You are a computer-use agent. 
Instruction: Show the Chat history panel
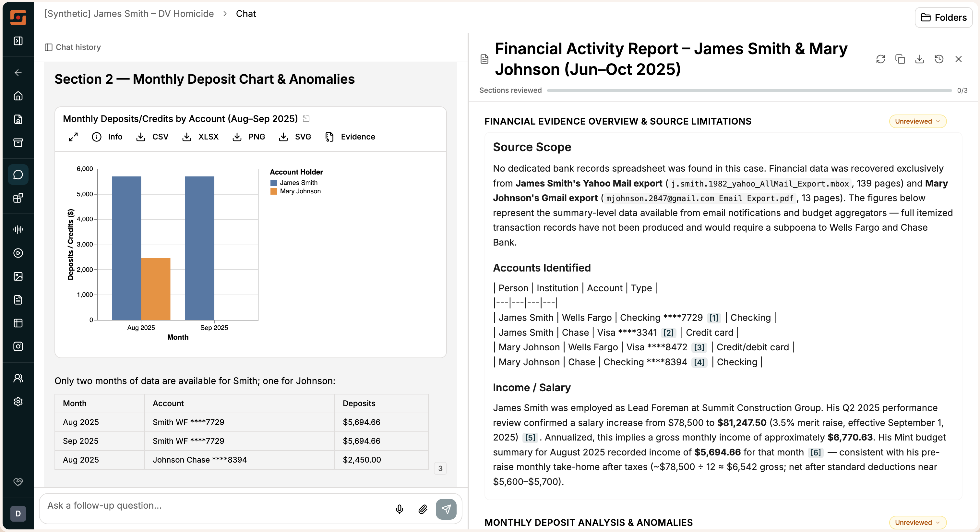pos(73,47)
